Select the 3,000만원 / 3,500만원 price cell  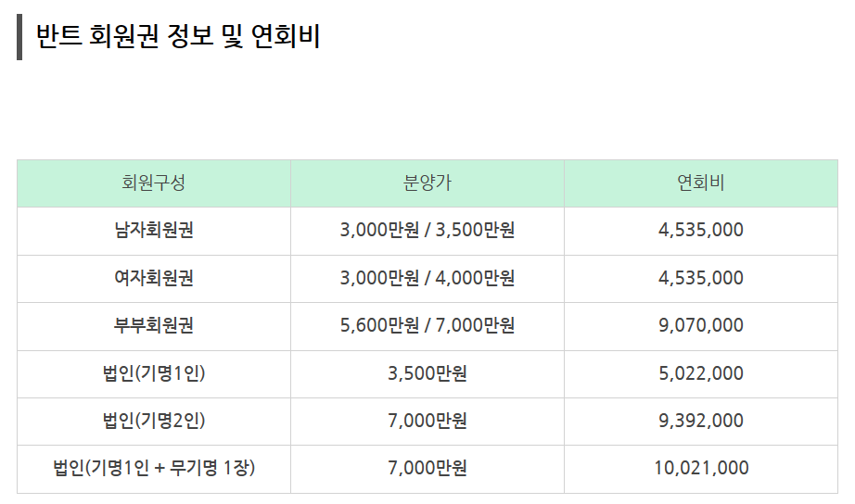click(427, 230)
